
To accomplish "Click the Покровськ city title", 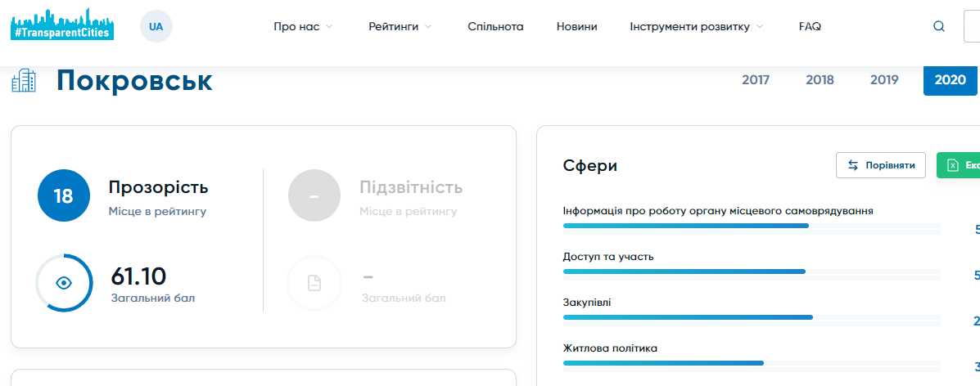I will [x=134, y=81].
